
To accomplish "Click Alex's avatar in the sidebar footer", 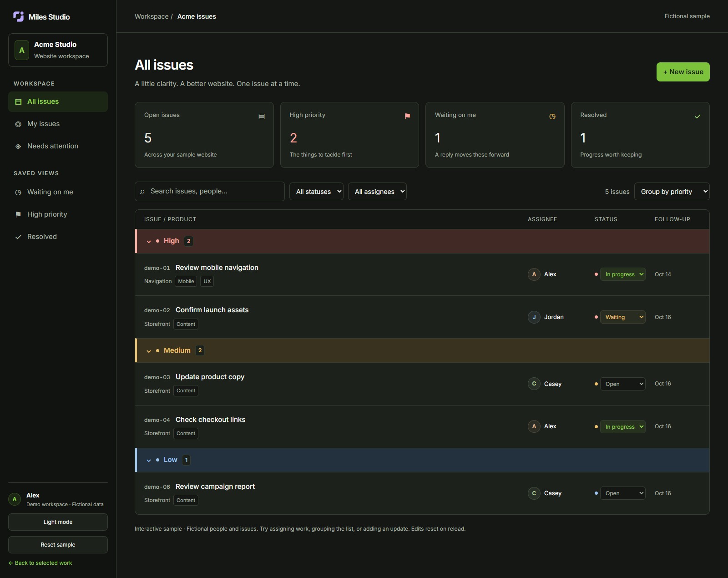I will coord(15,499).
